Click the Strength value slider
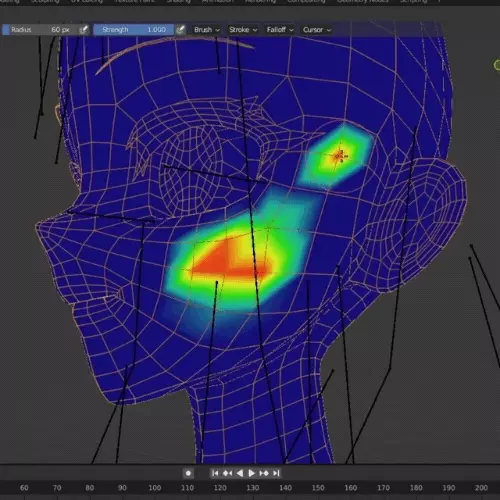Viewport: 500px width, 500px height. pos(134,30)
